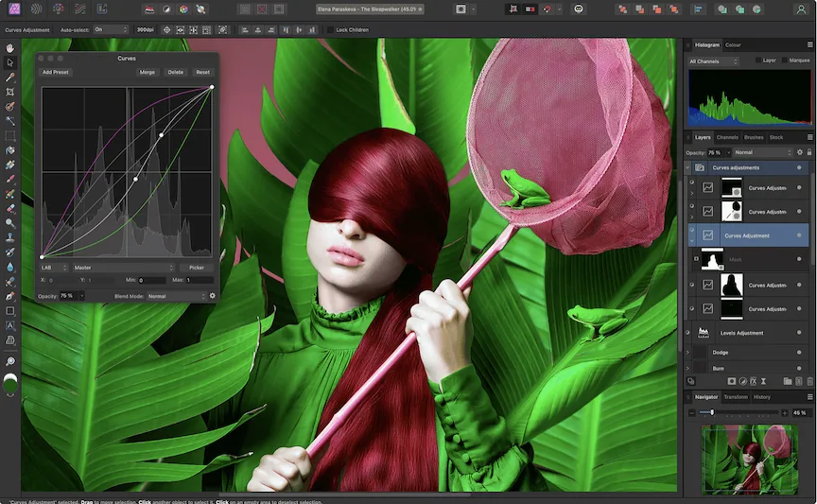Collapse the Curves adjustments group
Image resolution: width=817 pixels, height=504 pixels.
coord(688,167)
